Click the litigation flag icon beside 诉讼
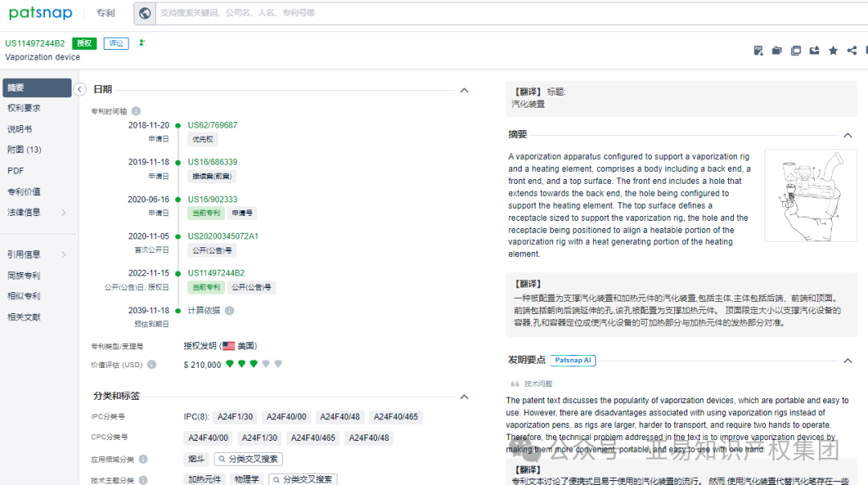The width and height of the screenshot is (868, 485). click(x=142, y=43)
